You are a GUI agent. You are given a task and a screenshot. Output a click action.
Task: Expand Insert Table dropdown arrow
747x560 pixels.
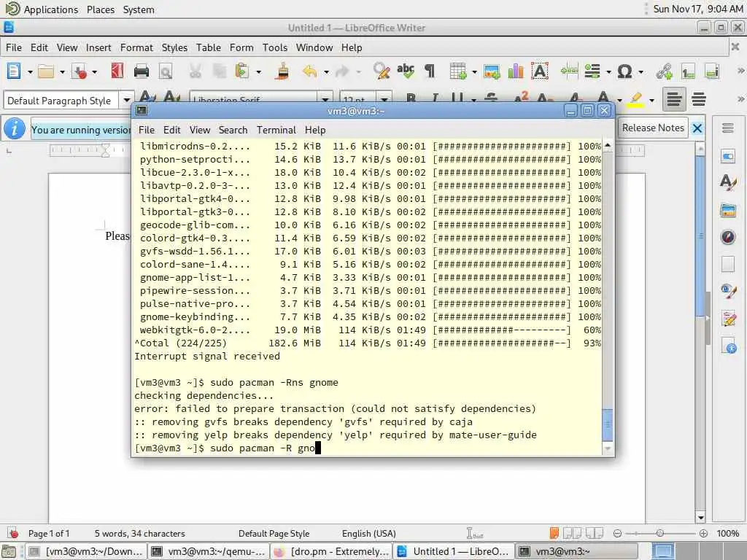[x=474, y=72]
